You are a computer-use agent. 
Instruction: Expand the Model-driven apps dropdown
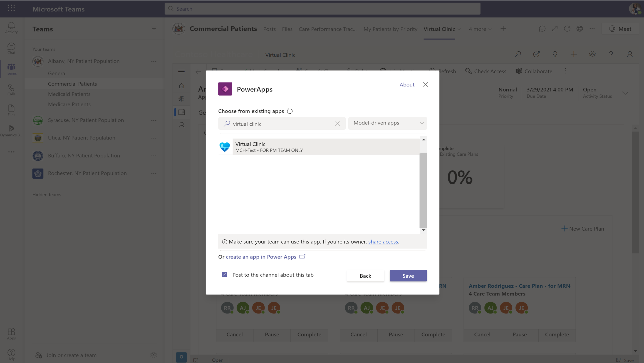click(387, 123)
